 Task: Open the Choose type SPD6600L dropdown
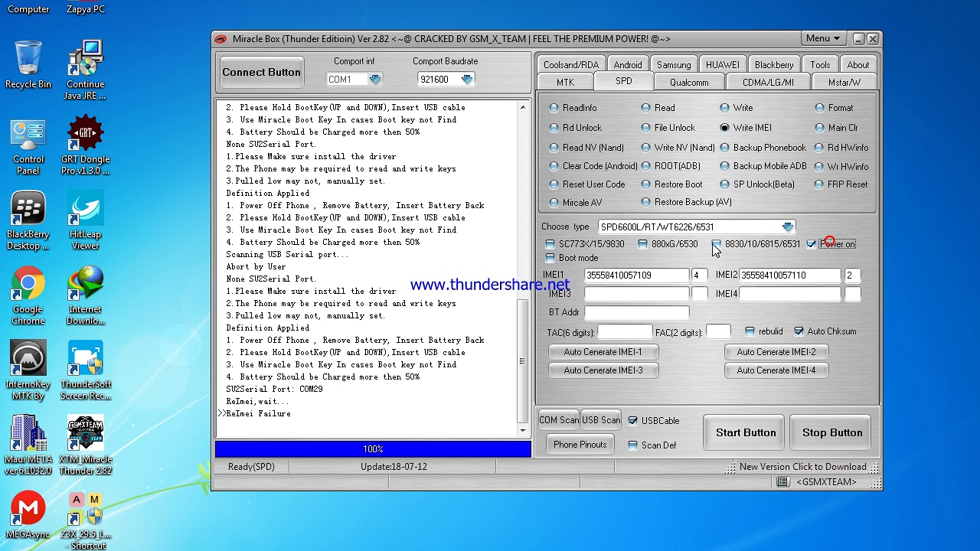coord(788,227)
